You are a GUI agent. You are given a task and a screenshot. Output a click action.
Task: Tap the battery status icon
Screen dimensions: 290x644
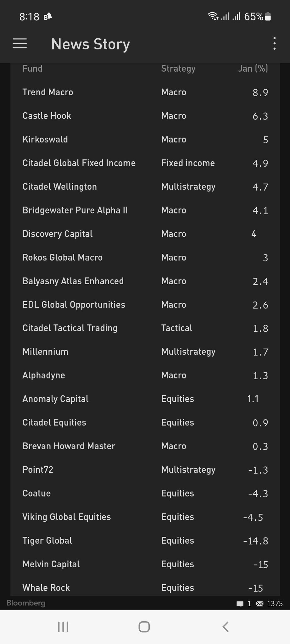point(268,16)
